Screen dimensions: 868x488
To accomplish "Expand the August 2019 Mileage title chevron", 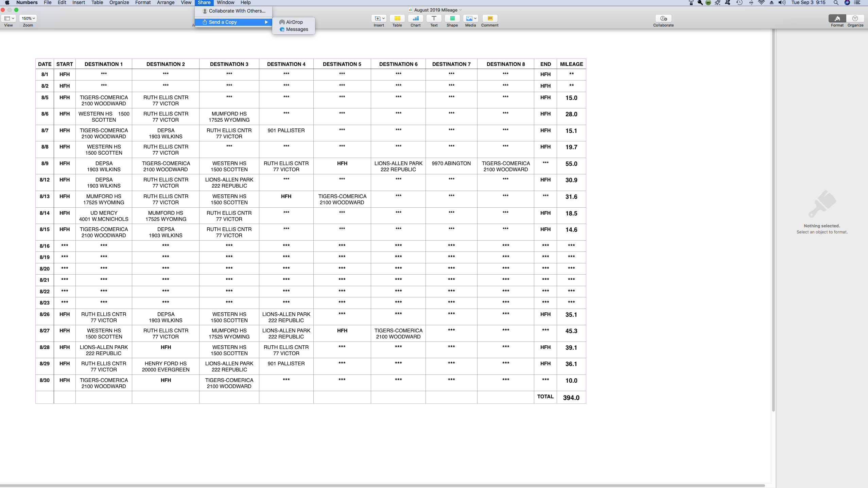I will (461, 10).
